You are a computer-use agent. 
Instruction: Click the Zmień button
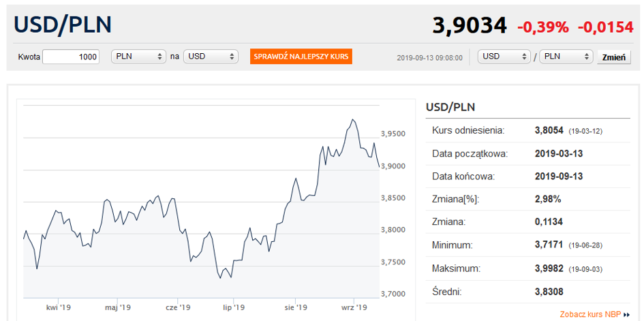click(x=613, y=57)
